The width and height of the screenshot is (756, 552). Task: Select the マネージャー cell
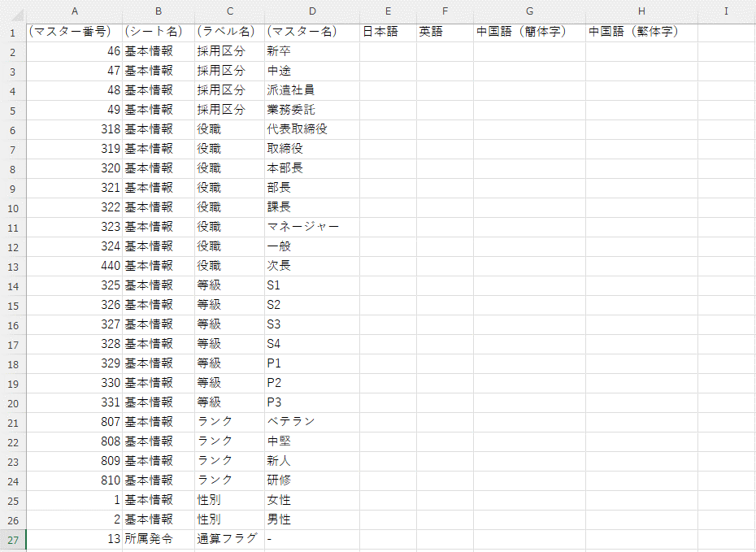click(x=312, y=227)
